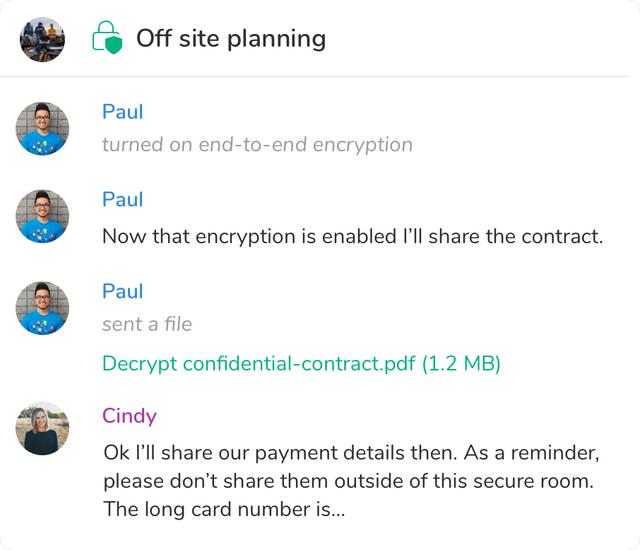
Task: Click the 'turned on end-to-end encryption' notice
Action: point(257,144)
